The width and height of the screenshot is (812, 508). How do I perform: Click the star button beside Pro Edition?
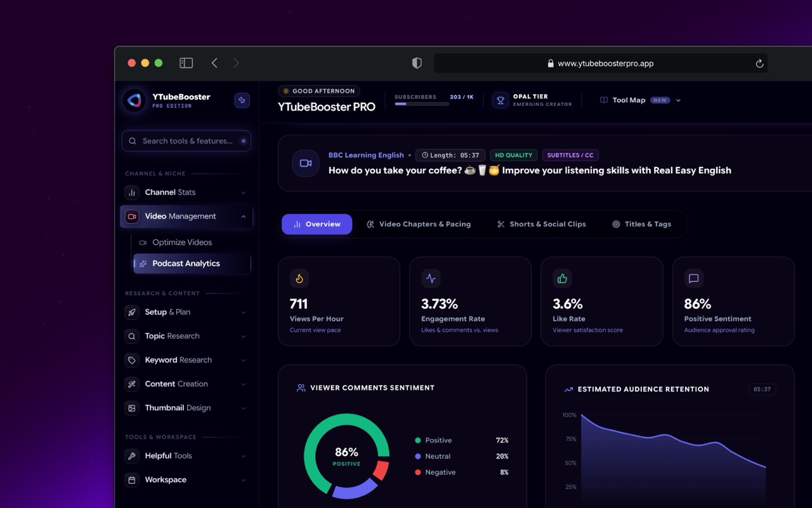point(242,100)
